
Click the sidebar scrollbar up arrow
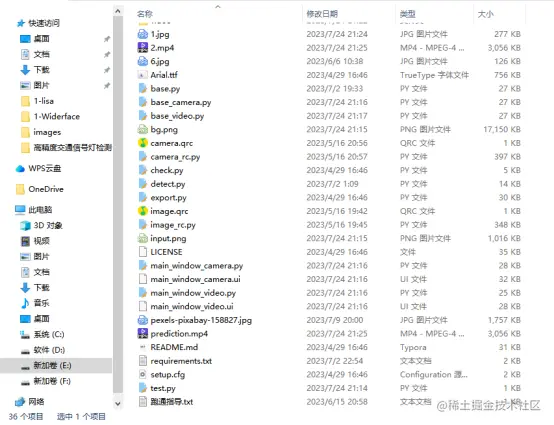pyautogui.click(x=118, y=11)
